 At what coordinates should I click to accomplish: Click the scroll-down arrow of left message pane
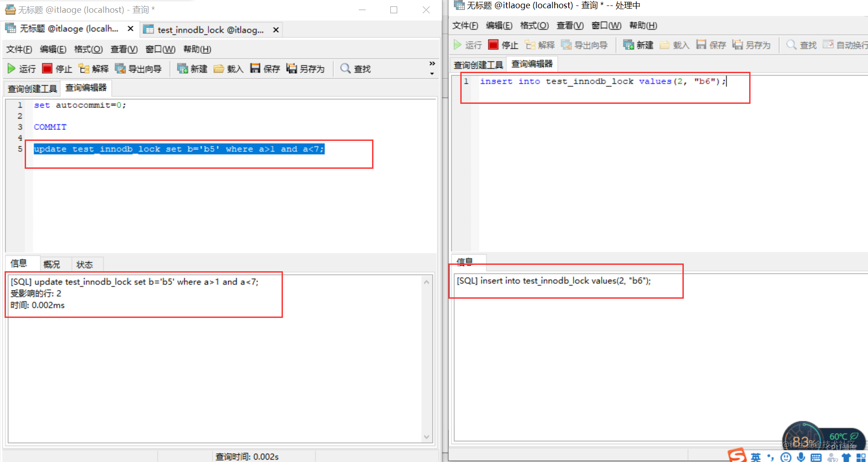(426, 437)
